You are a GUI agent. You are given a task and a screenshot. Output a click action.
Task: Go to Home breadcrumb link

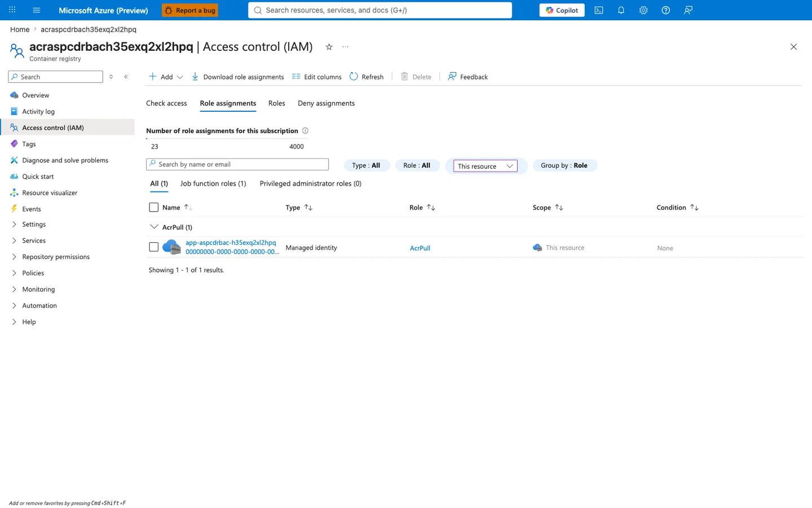20,29
